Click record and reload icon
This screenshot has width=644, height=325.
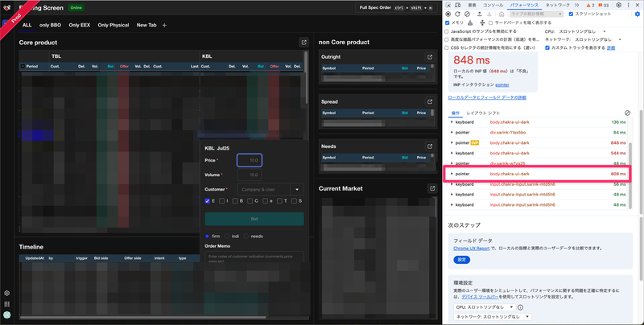point(457,14)
